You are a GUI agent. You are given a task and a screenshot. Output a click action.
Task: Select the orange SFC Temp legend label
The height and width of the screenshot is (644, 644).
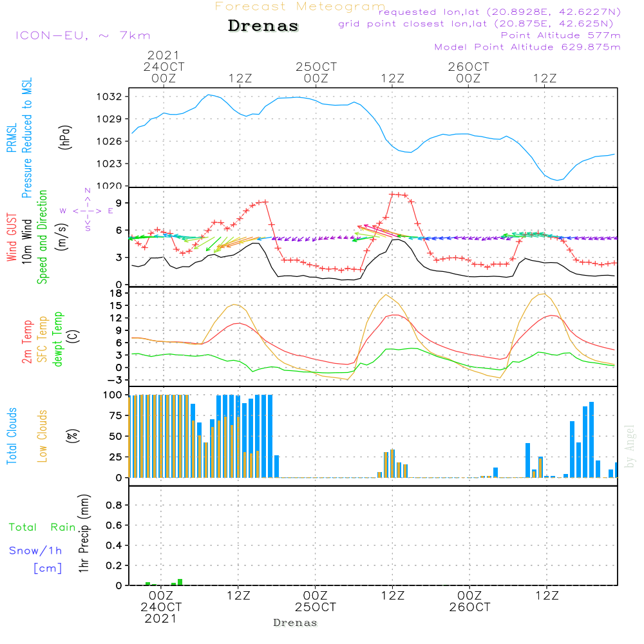(x=43, y=339)
